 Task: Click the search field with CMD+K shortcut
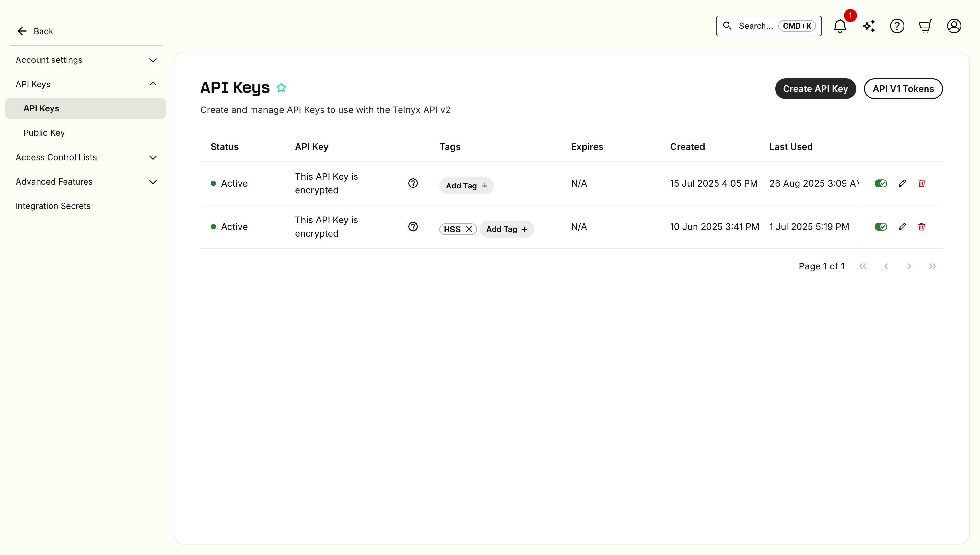(768, 26)
